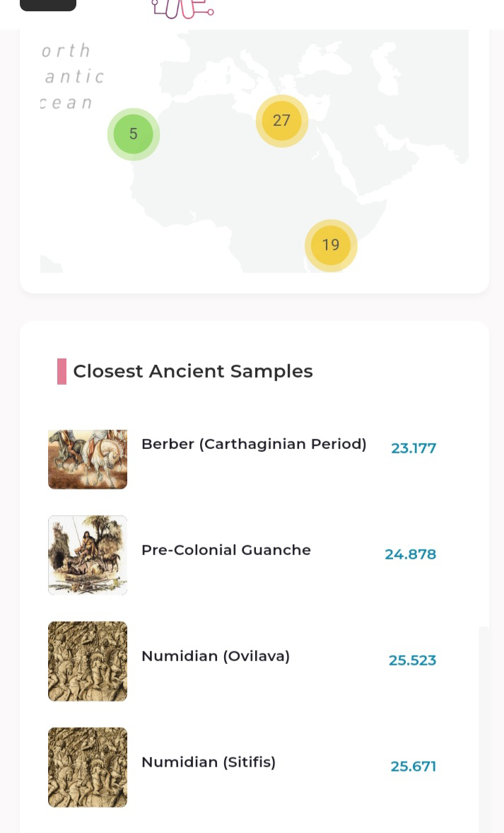Tap the DNA logo in the header

point(183,10)
